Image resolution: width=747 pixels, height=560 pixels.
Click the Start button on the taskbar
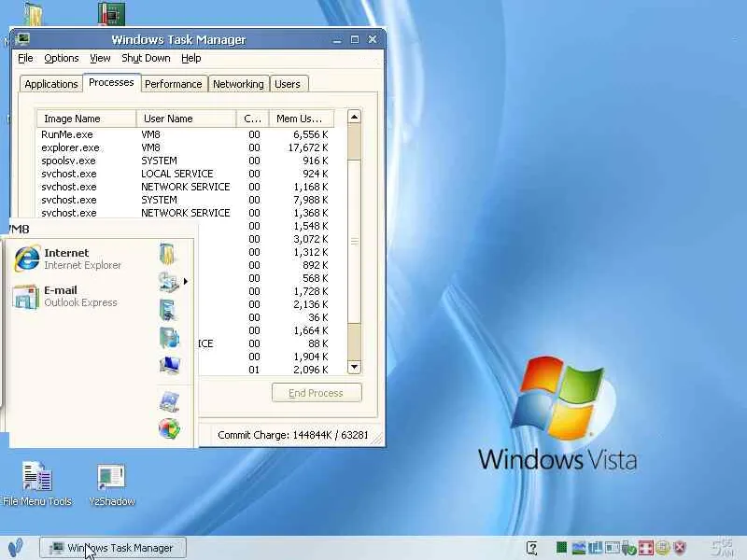pos(16,548)
